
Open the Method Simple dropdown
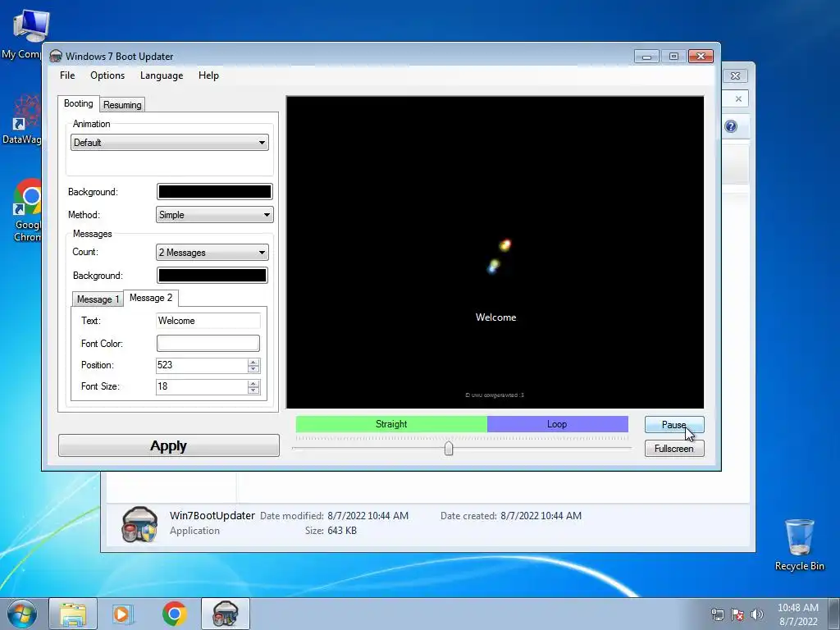point(214,215)
